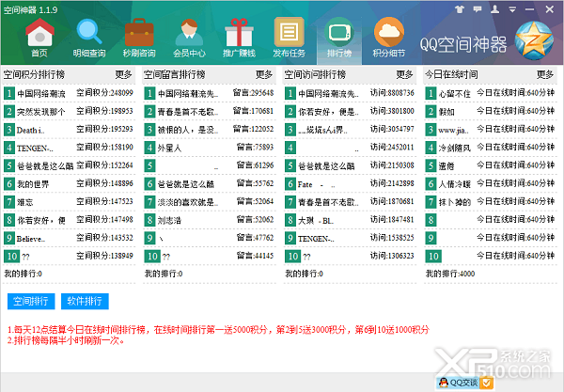Select 人情冷暖 in online time list
The width and height of the screenshot is (564, 392).
tap(454, 184)
